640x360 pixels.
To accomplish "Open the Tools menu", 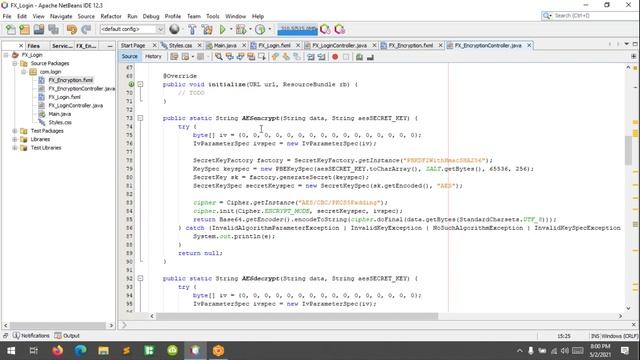I will click(213, 16).
